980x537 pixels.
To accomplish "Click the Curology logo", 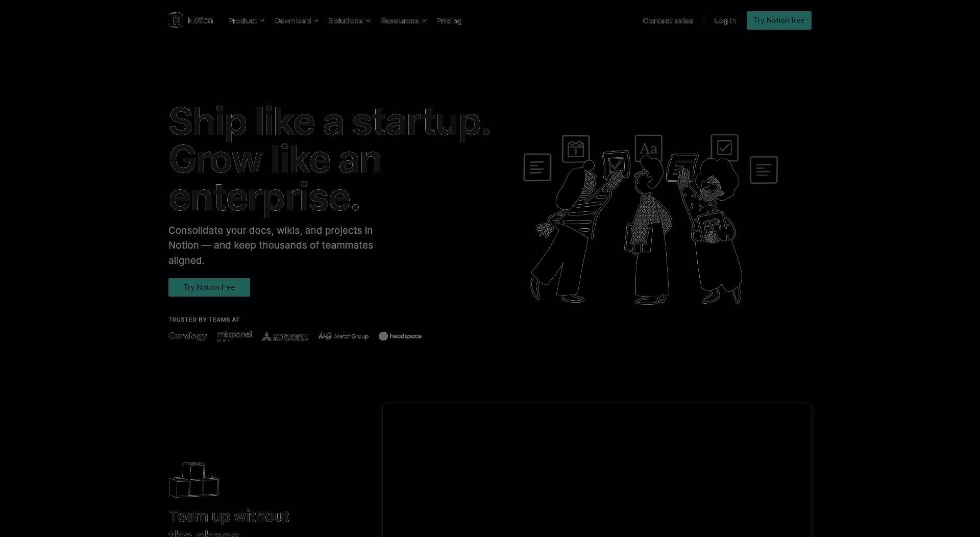I will click(187, 336).
